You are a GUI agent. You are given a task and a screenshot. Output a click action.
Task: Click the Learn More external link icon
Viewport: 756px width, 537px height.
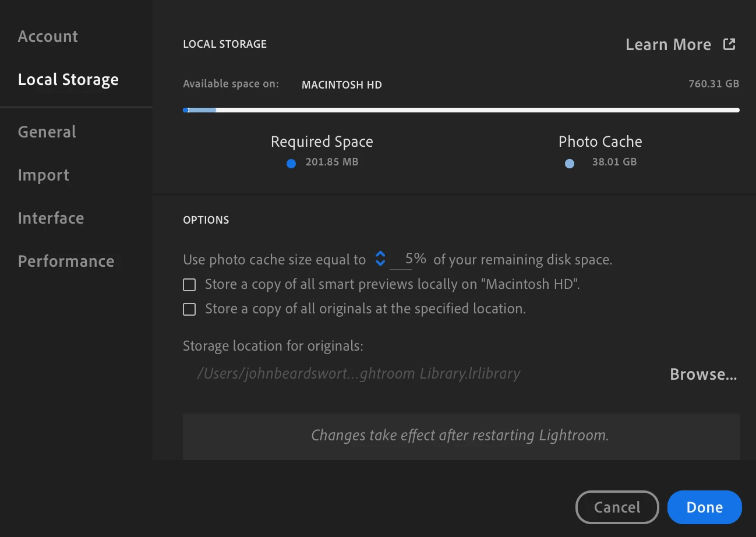729,44
